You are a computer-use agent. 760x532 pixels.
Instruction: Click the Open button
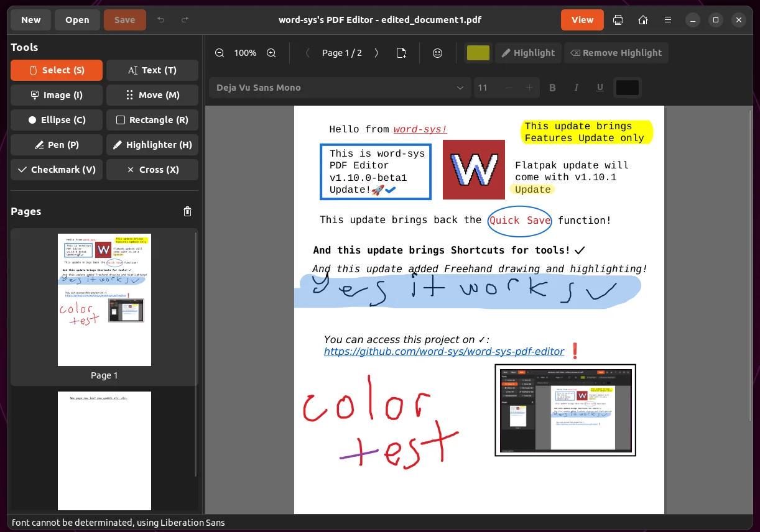coord(77,20)
